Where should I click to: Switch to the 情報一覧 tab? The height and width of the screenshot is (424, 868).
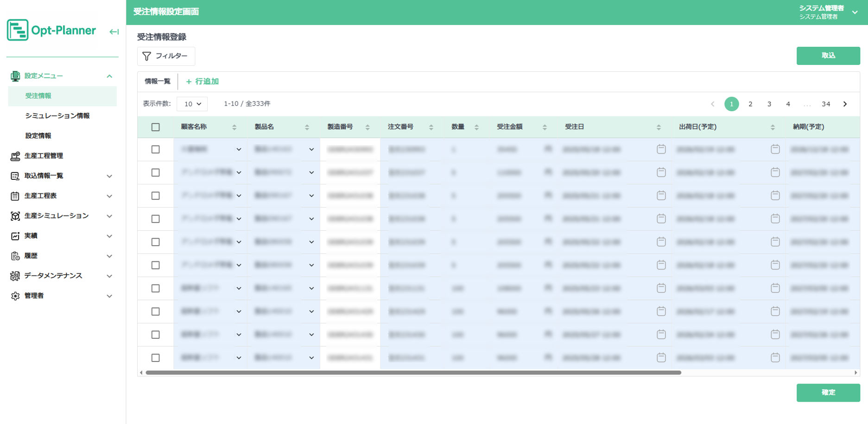(x=158, y=82)
